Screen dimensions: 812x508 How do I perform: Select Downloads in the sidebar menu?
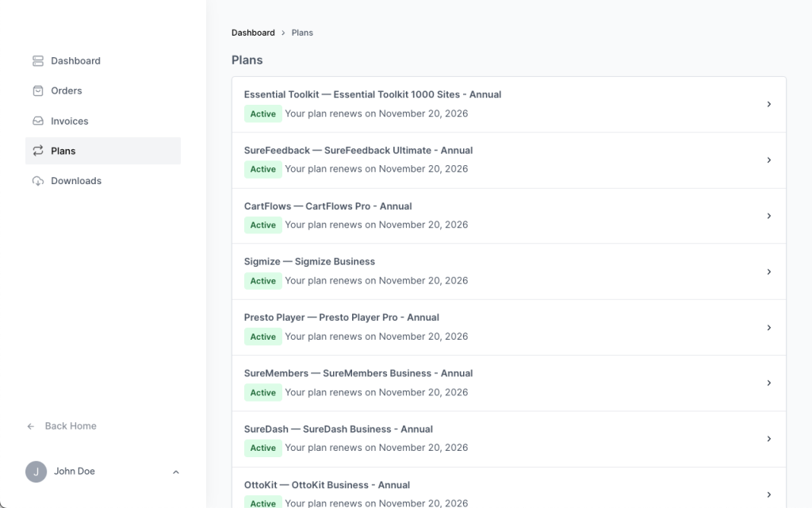tap(76, 181)
